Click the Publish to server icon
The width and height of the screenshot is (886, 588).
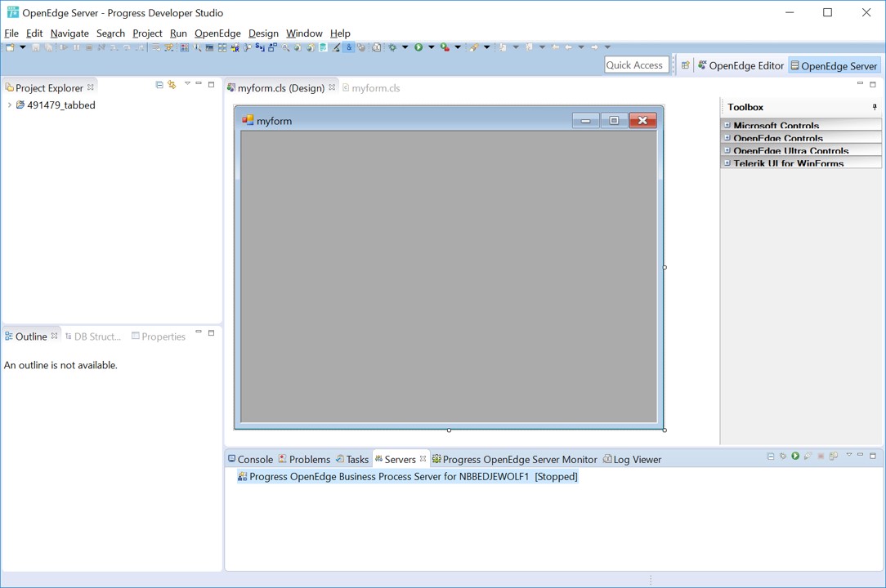(x=834, y=457)
